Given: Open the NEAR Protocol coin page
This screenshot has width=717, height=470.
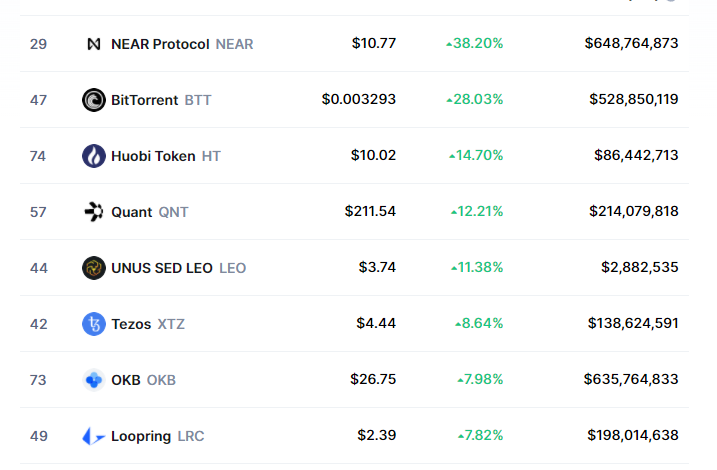Looking at the screenshot, I should click(160, 44).
